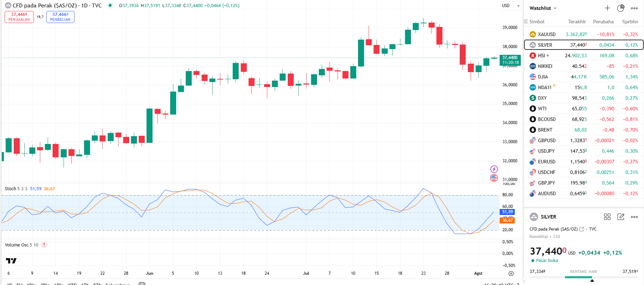This screenshot has width=644, height=285.
Task: Click the TradingView logo on the chart
Action: pos(11,261)
